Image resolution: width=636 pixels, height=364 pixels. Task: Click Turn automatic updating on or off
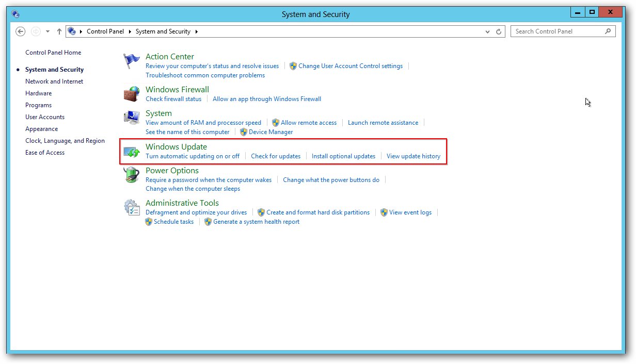click(193, 156)
